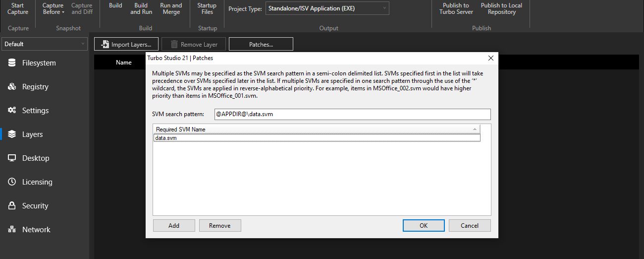
Task: Click the Licensing clock icon
Action: tap(12, 182)
